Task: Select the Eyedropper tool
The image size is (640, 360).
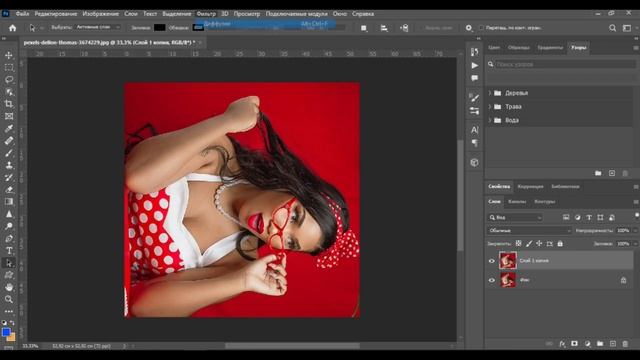Action: tap(9, 129)
